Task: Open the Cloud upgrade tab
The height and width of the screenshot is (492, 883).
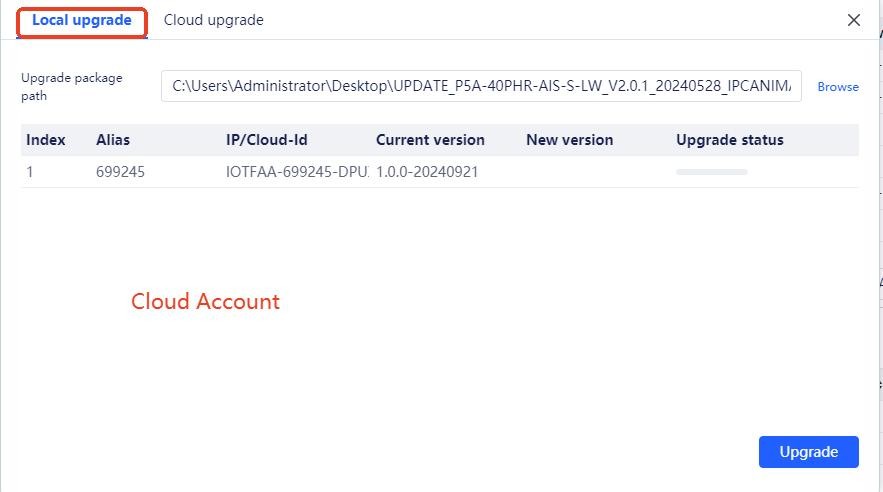Action: pyautogui.click(x=213, y=20)
